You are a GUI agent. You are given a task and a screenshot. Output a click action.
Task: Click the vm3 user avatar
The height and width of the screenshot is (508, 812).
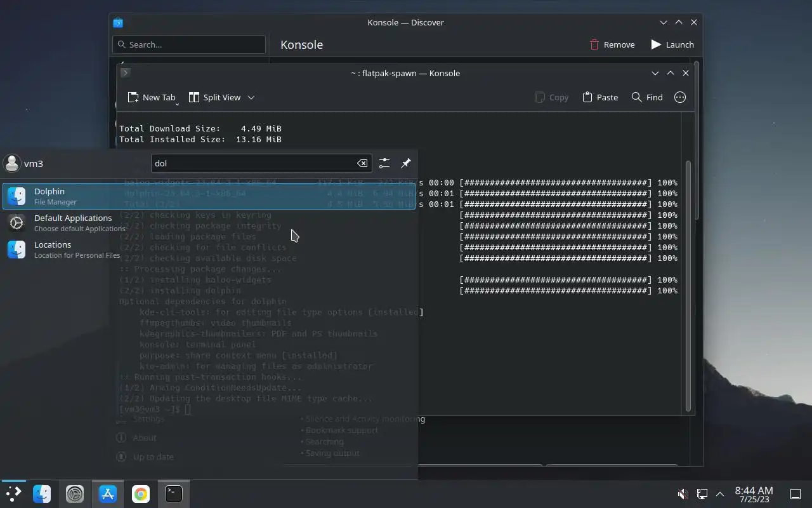click(12, 163)
